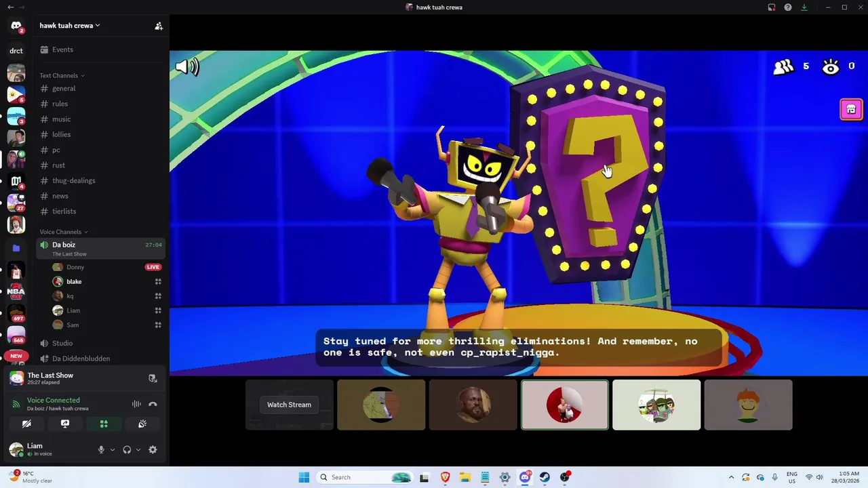Click the pink shop icon in game

click(851, 109)
